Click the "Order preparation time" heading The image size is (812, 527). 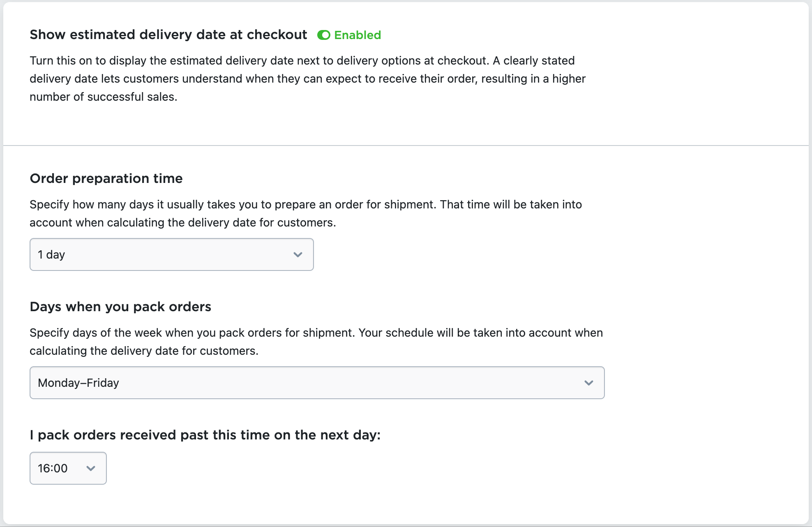click(106, 179)
